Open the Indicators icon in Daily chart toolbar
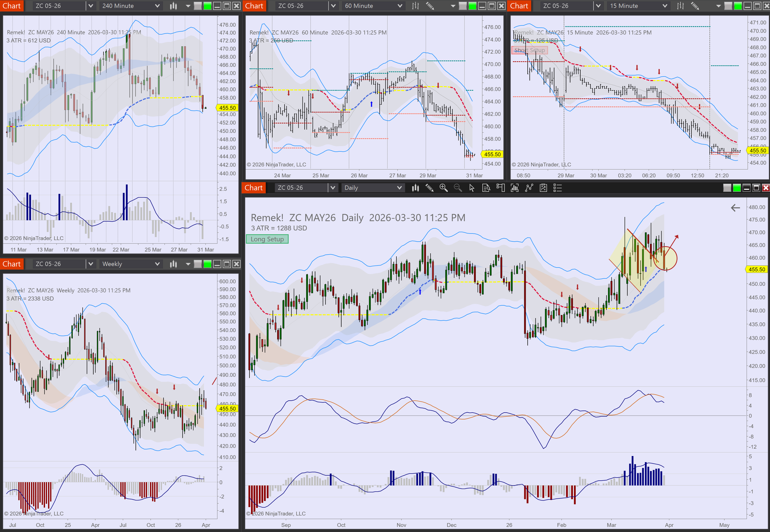Screen dimensions: 770x532 (515, 188)
